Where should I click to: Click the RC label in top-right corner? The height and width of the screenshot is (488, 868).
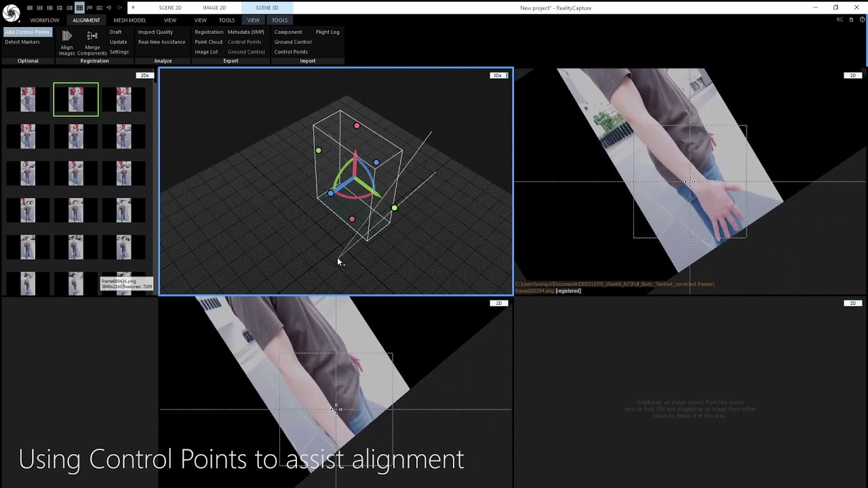click(x=840, y=20)
